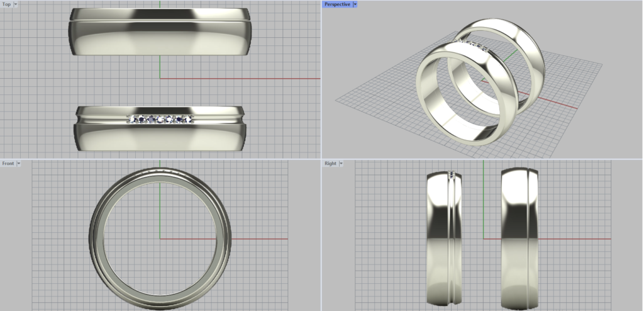Select the ring in the Front viewport
The width and height of the screenshot is (644, 311).
coord(160,239)
